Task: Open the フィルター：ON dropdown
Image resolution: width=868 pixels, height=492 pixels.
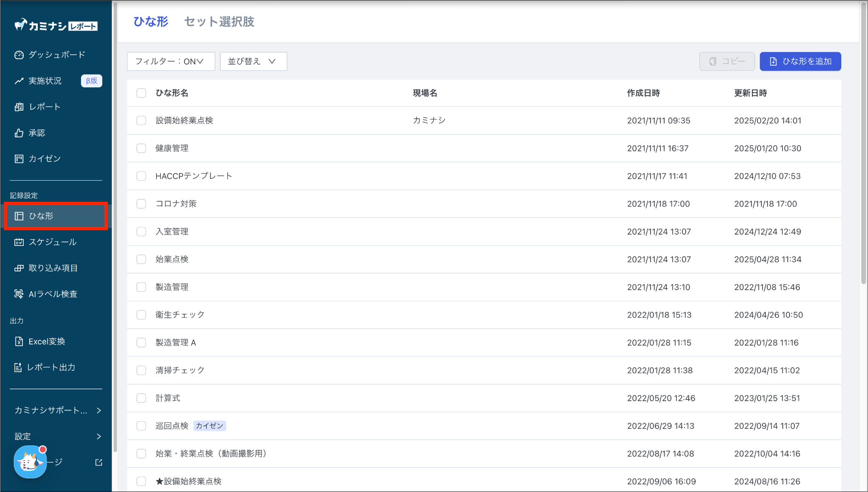Action: (171, 61)
